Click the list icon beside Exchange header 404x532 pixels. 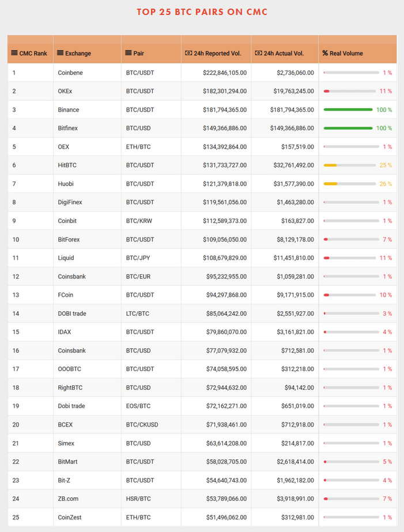pyautogui.click(x=60, y=53)
